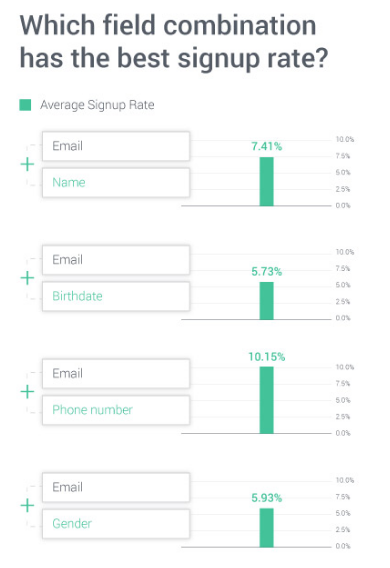
Task: Select the Gender input field
Action: [116, 524]
